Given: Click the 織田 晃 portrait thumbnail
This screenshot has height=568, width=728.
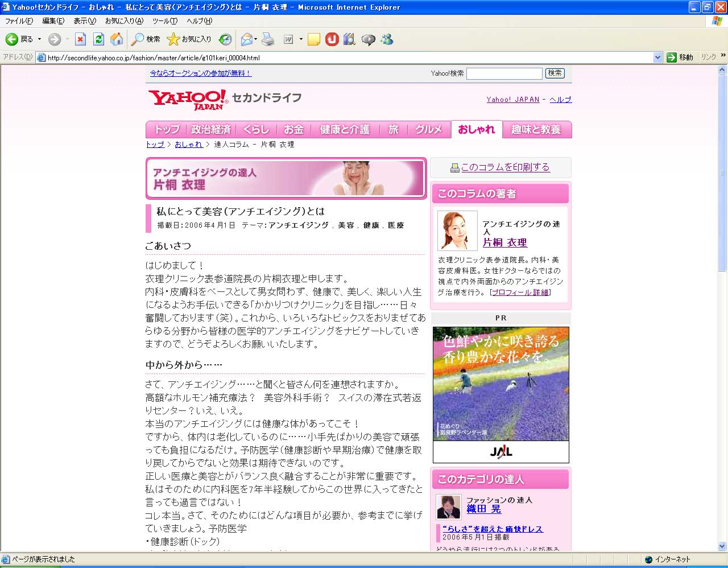Looking at the screenshot, I should pos(449,507).
